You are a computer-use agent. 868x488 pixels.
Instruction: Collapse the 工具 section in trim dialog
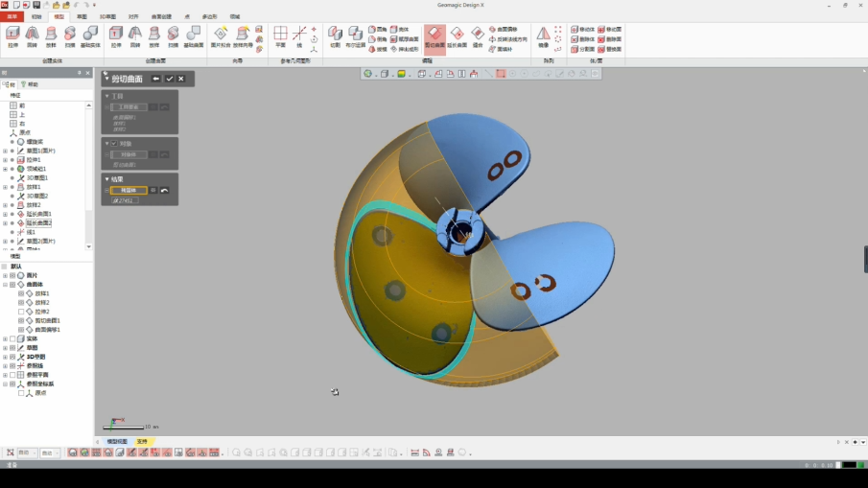(x=106, y=96)
